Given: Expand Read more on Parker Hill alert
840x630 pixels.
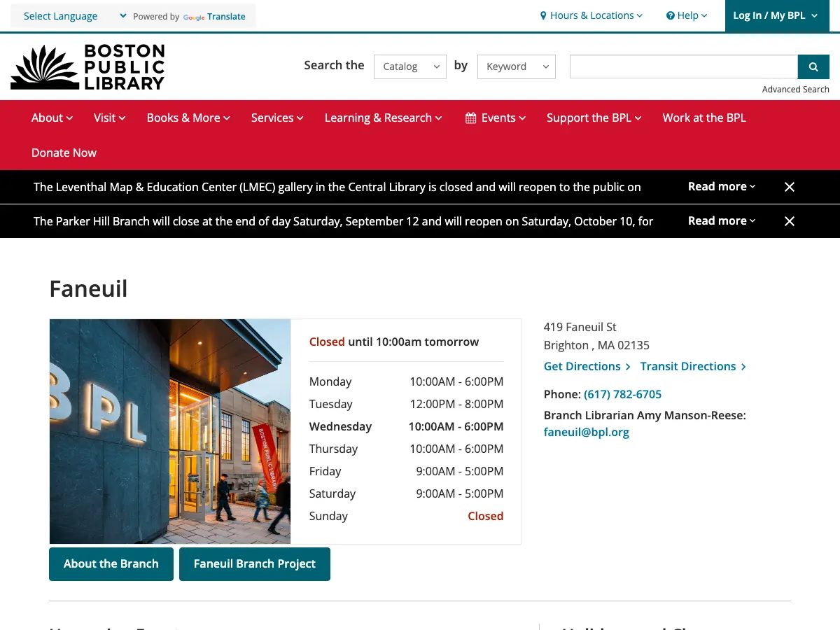Looking at the screenshot, I should 722,220.
